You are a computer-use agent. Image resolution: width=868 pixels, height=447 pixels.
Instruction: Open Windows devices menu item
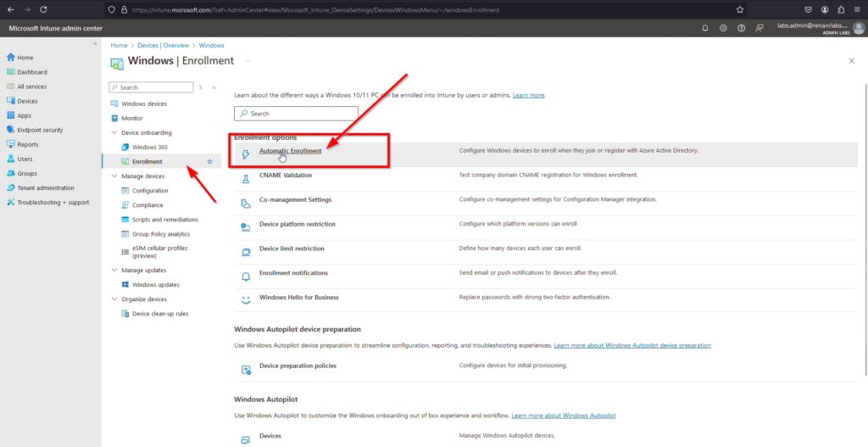[x=143, y=103]
